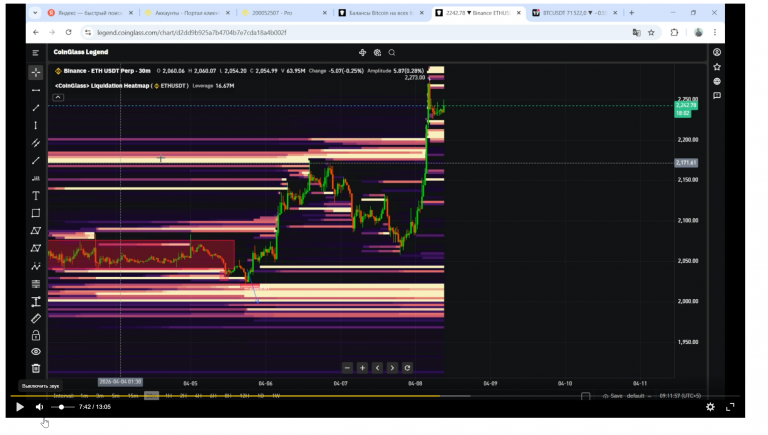Shift the chart left with arrow button
Image resolution: width=768 pixels, height=435 pixels.
point(377,368)
